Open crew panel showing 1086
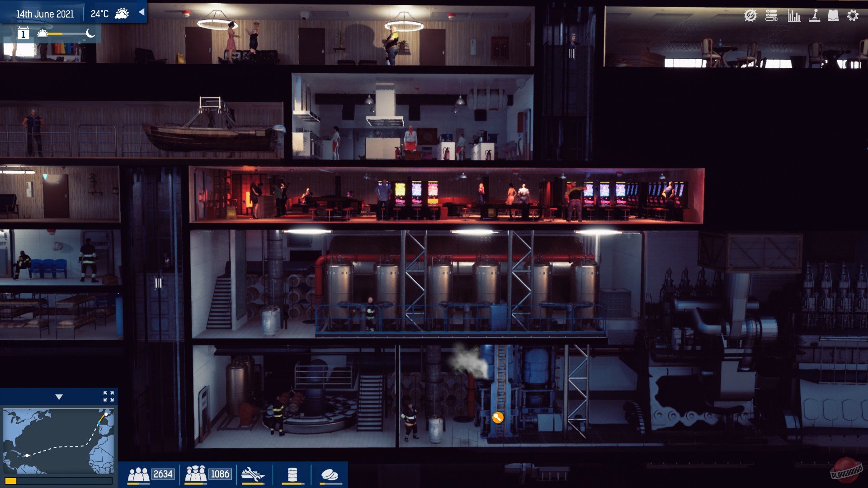868x488 pixels. (x=208, y=474)
